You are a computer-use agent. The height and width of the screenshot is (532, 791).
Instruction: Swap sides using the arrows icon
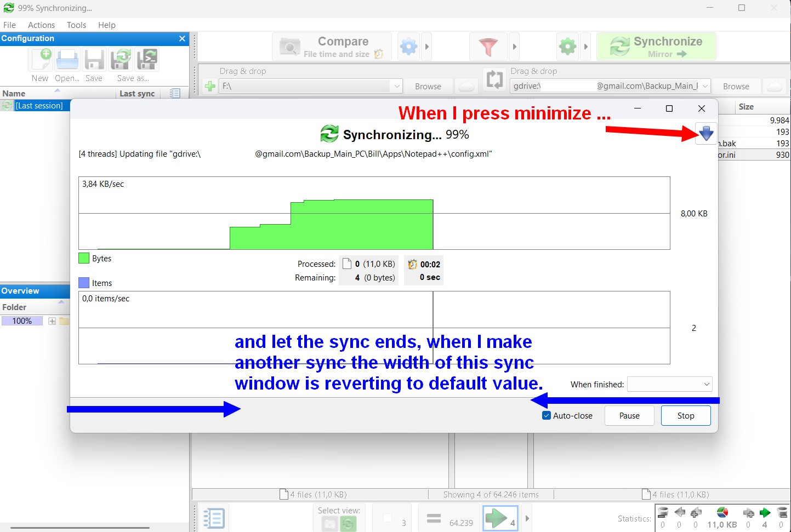pyautogui.click(x=494, y=80)
